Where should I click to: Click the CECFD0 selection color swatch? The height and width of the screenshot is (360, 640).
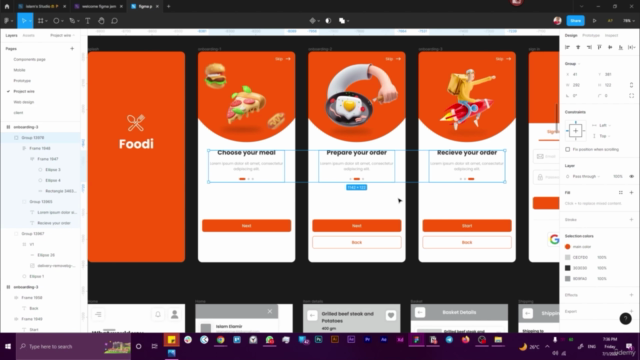pos(567,257)
